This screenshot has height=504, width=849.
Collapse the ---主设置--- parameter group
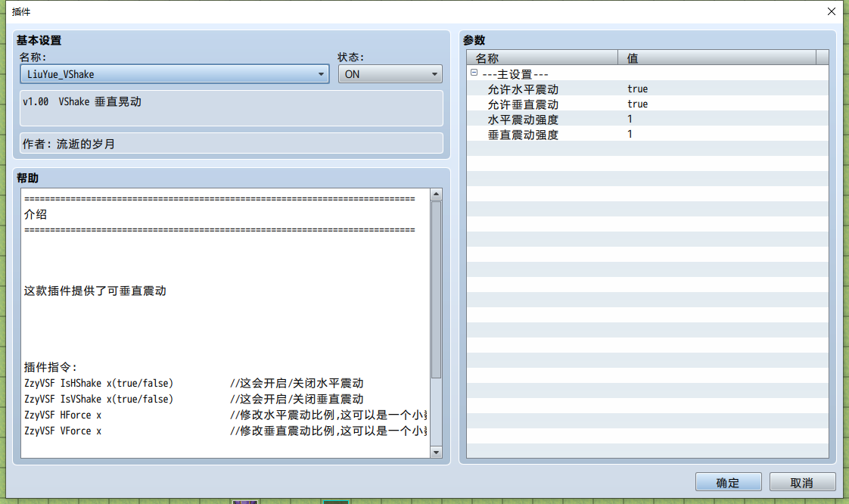coord(474,73)
